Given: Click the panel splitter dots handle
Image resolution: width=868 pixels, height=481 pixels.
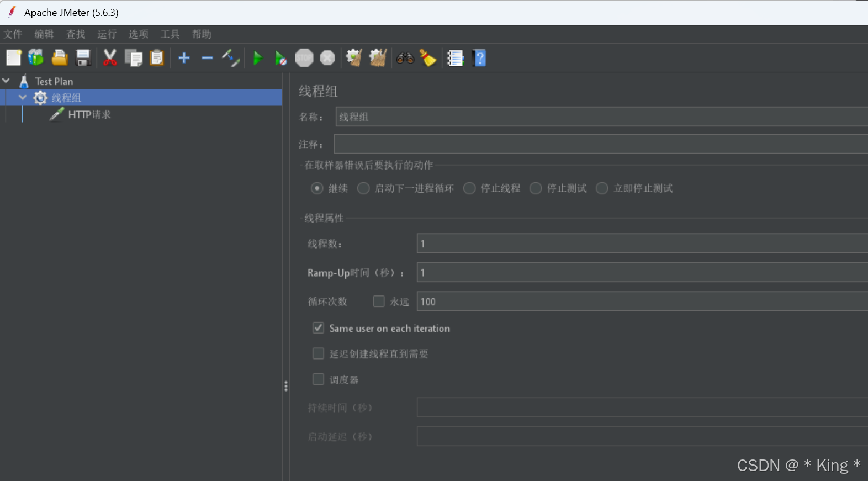Looking at the screenshot, I should click(286, 386).
